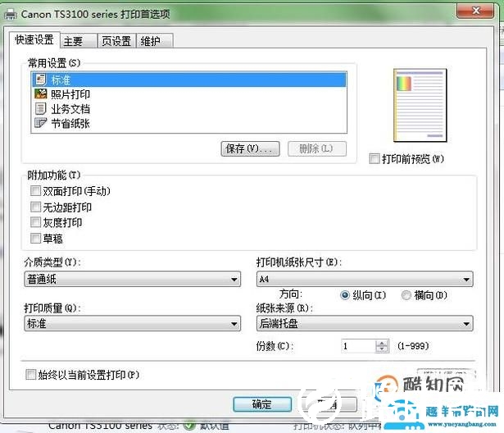
Task: Check 始终以当前设置打印 option
Action: 31,375
